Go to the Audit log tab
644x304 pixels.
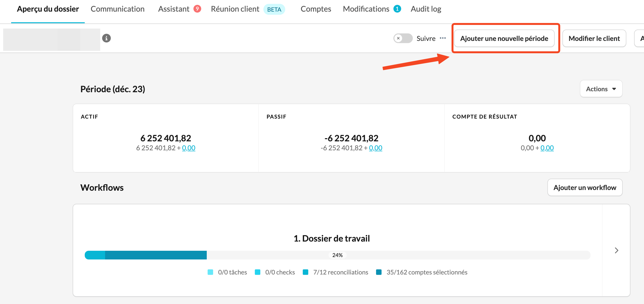pyautogui.click(x=426, y=9)
